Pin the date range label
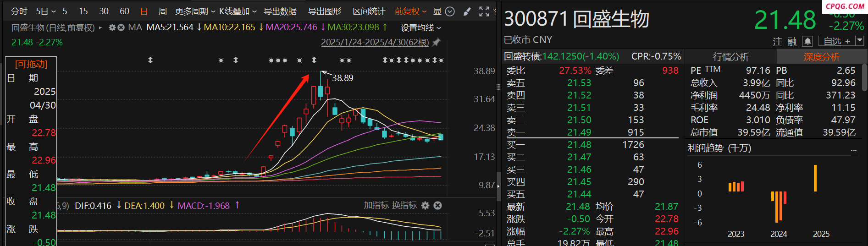This screenshot has height=246, width=868. click(436, 42)
